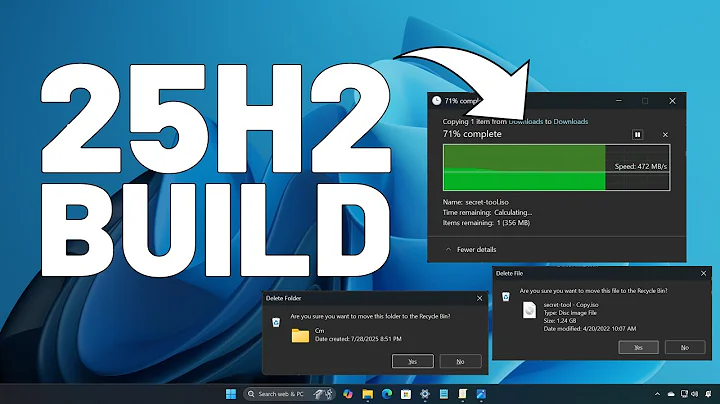
Task: Click the Recycle Bin icon in Delete File
Action: pyautogui.click(x=506, y=297)
